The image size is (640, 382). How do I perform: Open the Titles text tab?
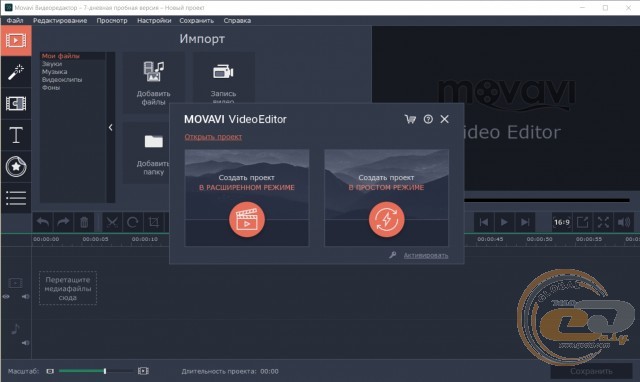(16, 135)
